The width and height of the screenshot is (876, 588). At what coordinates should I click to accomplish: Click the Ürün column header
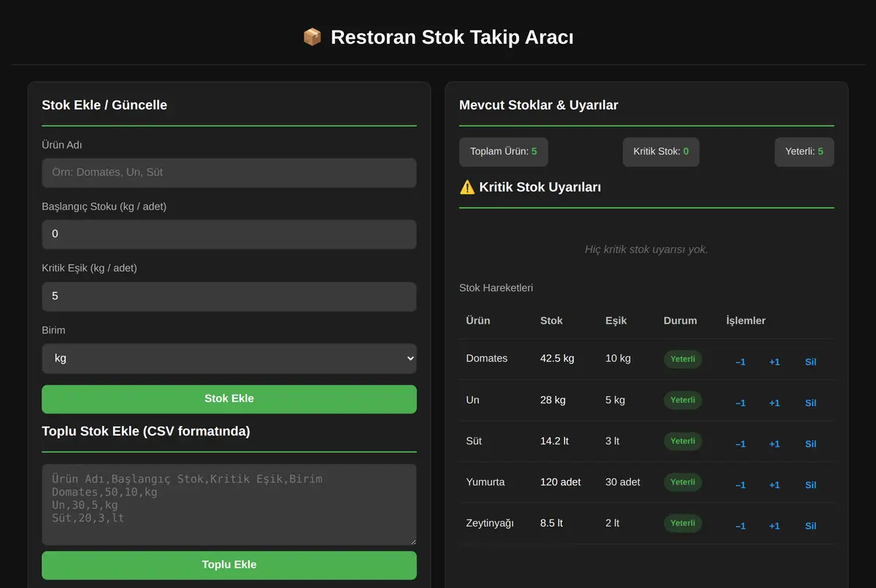(478, 321)
